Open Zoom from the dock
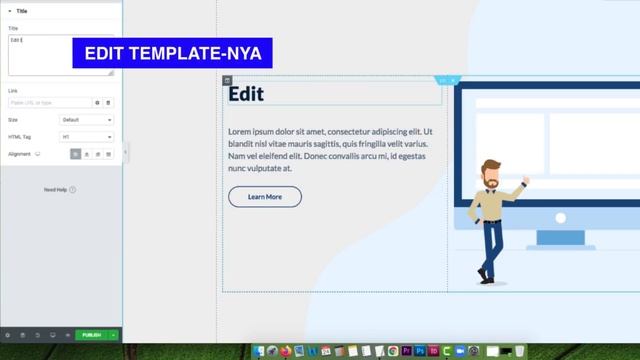The image size is (640, 360). point(460,351)
